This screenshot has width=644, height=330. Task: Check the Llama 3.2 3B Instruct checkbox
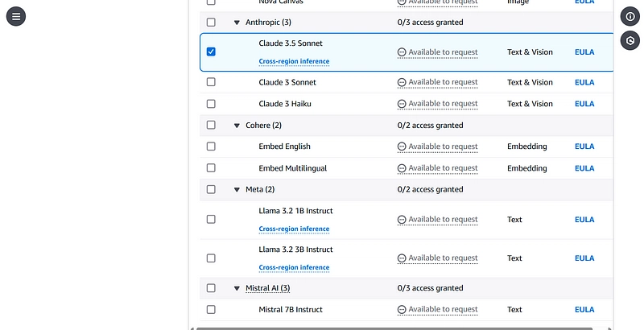click(x=211, y=258)
